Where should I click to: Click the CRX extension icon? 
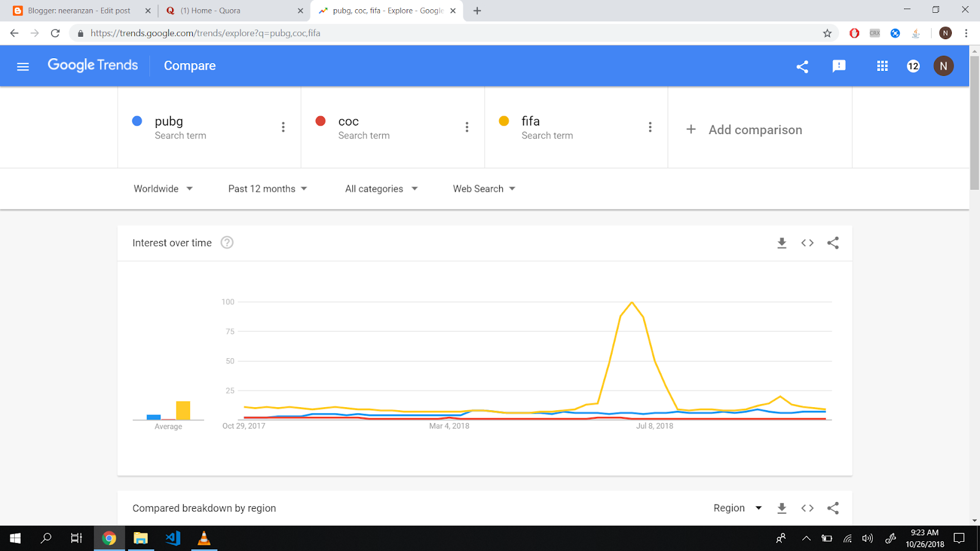click(x=875, y=33)
